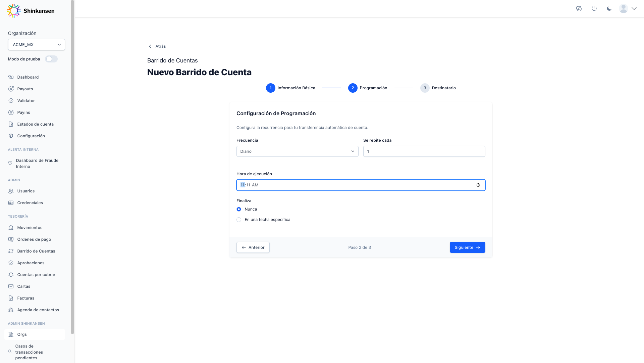Image resolution: width=644 pixels, height=363 pixels.
Task: Click the Validator checkmark icon
Action: (11, 101)
